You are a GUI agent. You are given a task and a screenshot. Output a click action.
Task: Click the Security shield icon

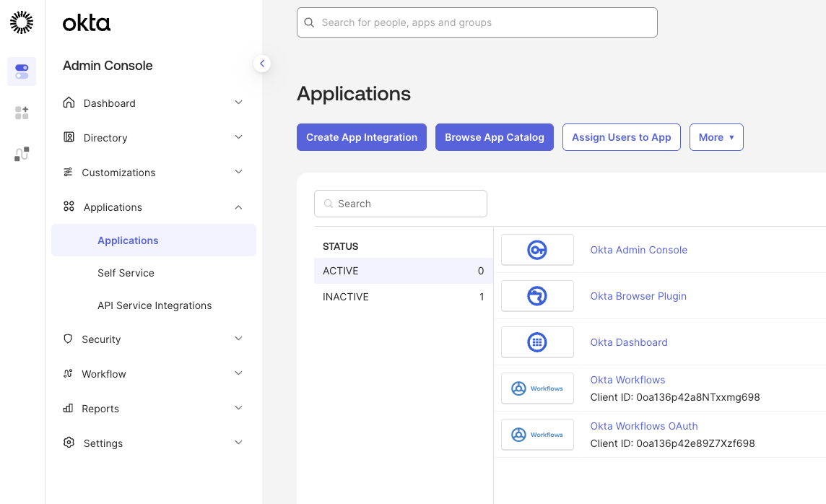[68, 339]
